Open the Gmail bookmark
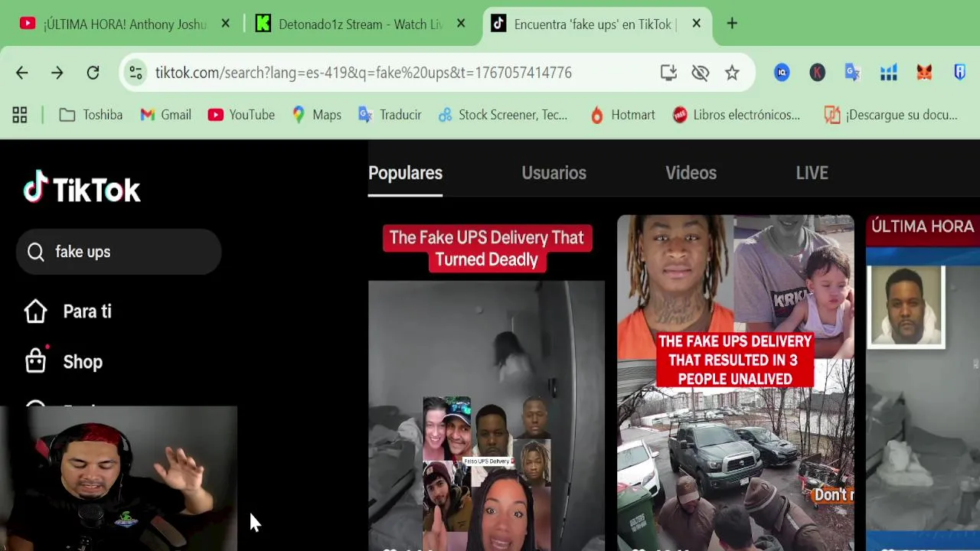980x551 pixels. (x=165, y=115)
